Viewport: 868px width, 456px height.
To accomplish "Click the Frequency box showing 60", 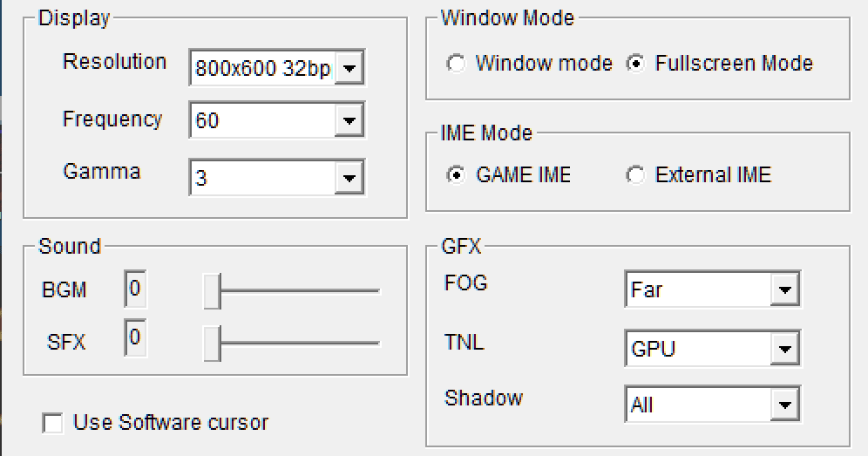I will (277, 120).
